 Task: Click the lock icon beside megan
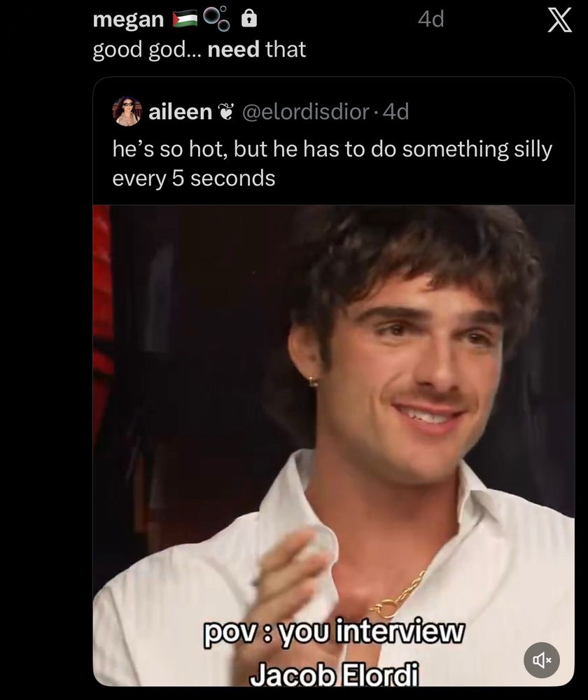pyautogui.click(x=249, y=19)
